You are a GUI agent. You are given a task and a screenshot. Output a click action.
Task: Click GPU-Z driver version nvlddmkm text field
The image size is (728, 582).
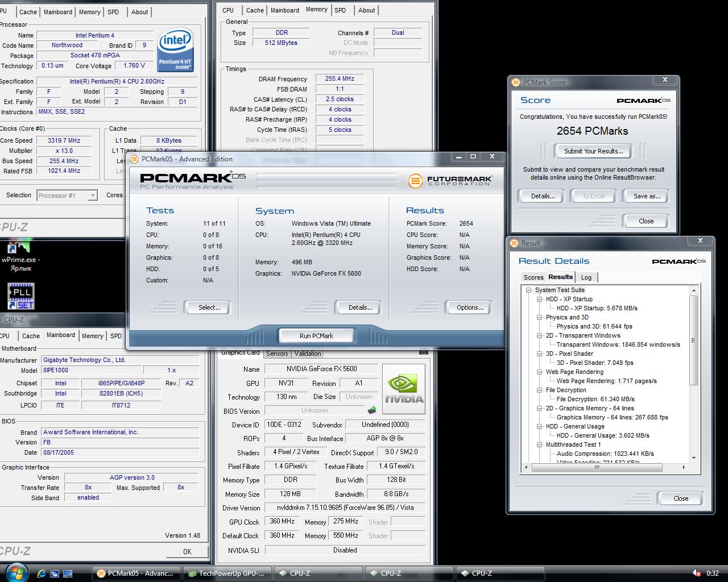pyautogui.click(x=345, y=508)
